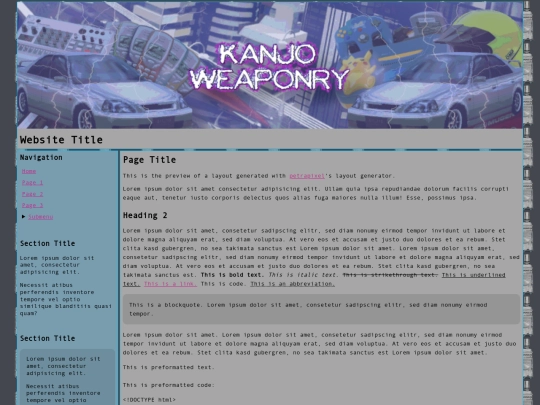Open the Submenu link
Viewport: 540px width, 405px height.
41,217
